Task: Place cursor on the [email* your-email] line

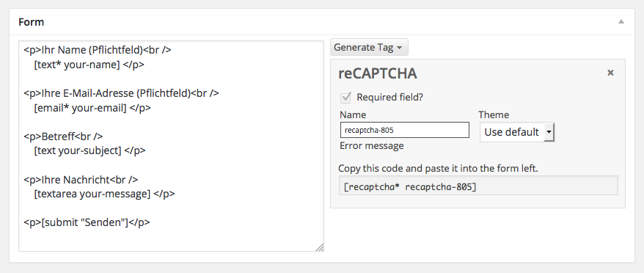Action: point(92,108)
